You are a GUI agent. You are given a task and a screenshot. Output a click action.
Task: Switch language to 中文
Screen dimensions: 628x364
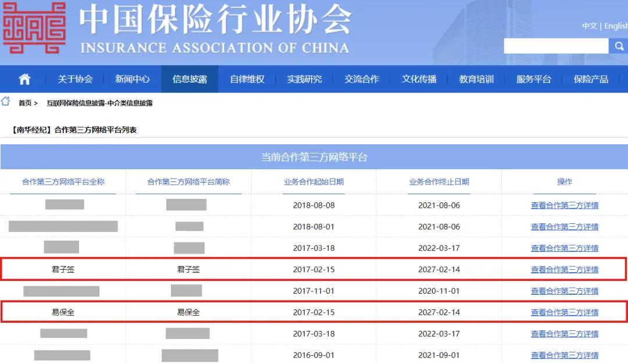tap(589, 26)
